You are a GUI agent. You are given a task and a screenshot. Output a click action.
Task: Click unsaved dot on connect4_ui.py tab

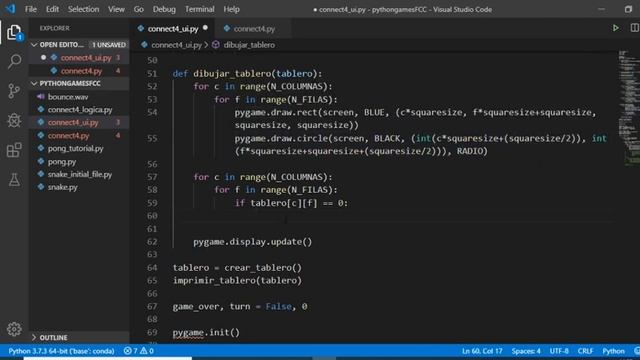click(x=205, y=28)
